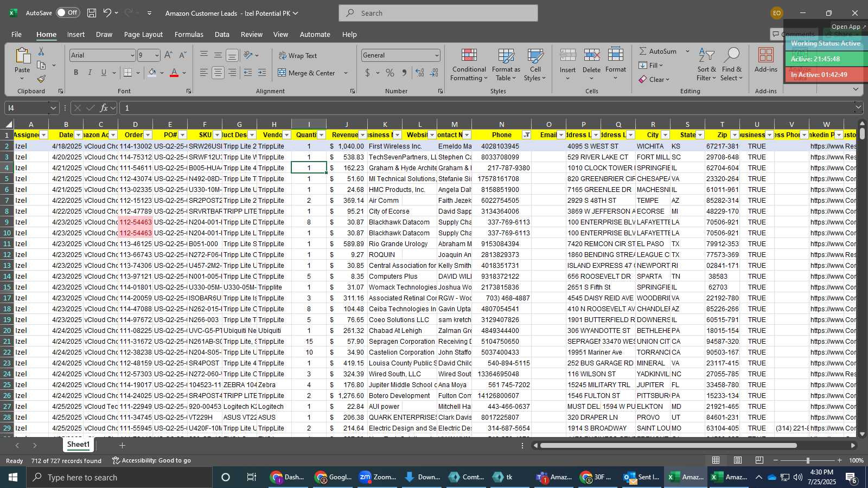
Task: Click the Search box in title bar
Action: point(438,13)
